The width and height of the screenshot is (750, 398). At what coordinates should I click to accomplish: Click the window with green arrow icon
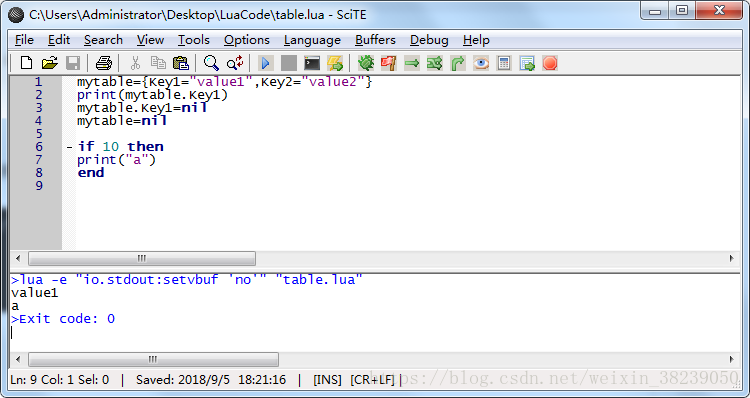(527, 63)
